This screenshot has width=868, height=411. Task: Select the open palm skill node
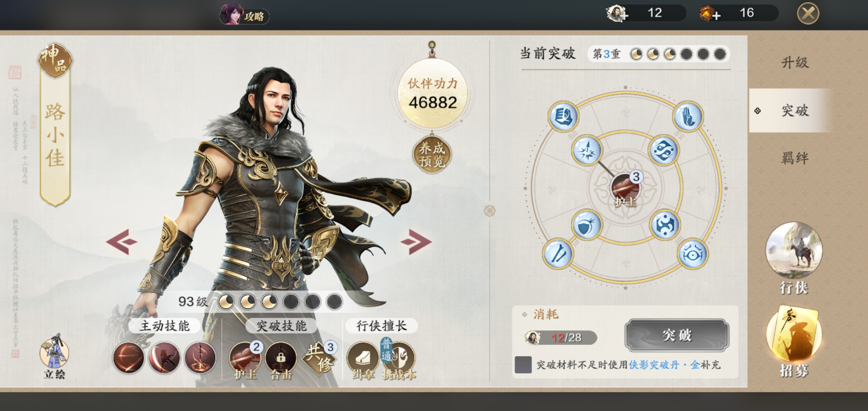pyautogui.click(x=688, y=116)
